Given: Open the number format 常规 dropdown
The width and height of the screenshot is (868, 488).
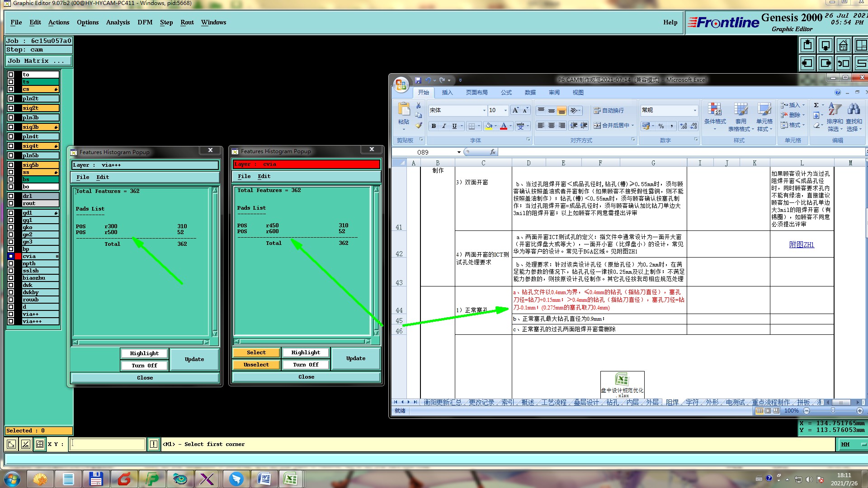Looking at the screenshot, I should click(695, 110).
